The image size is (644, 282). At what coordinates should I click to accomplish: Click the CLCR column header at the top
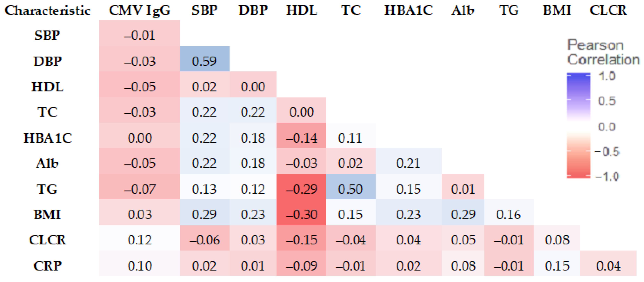click(x=608, y=10)
